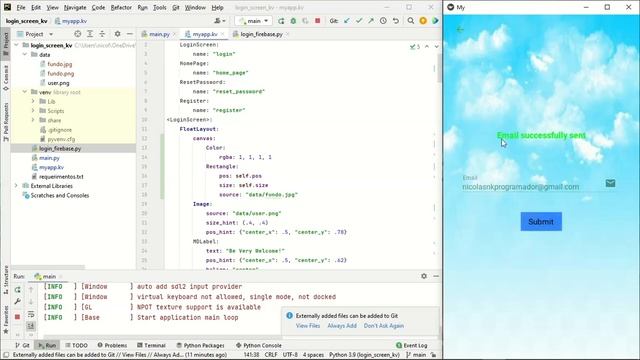
Task: Open the File menu
Action: point(21,7)
